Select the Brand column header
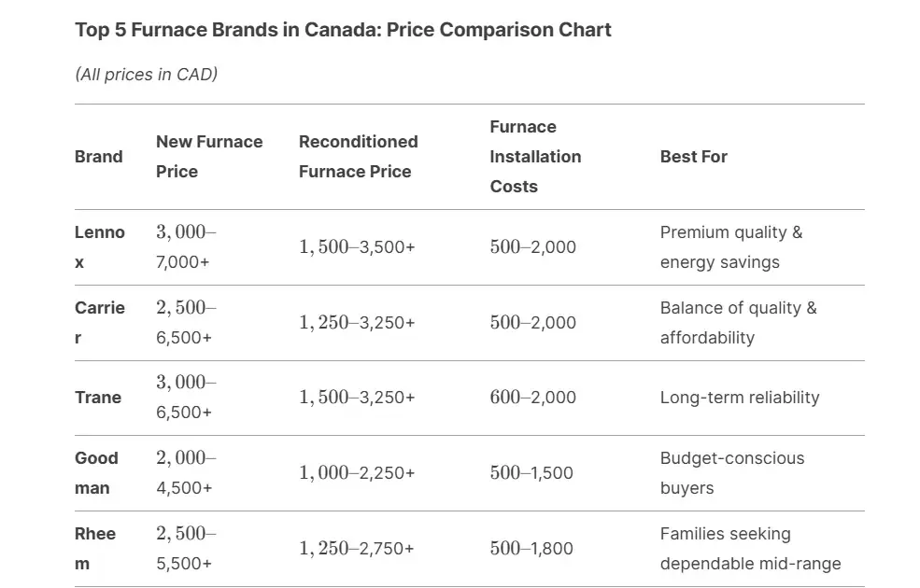Screen dimensions: 920x588 pyautogui.click(x=98, y=157)
